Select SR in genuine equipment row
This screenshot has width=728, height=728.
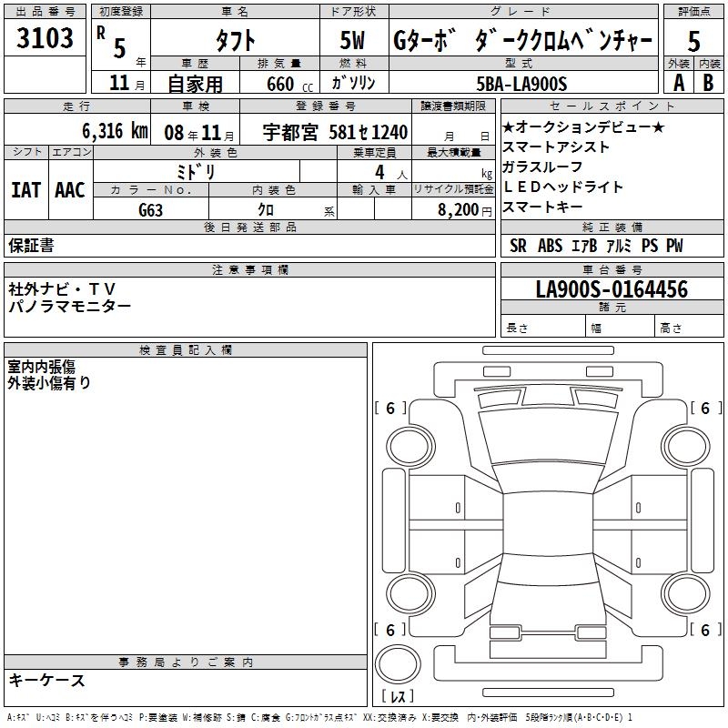[518, 246]
